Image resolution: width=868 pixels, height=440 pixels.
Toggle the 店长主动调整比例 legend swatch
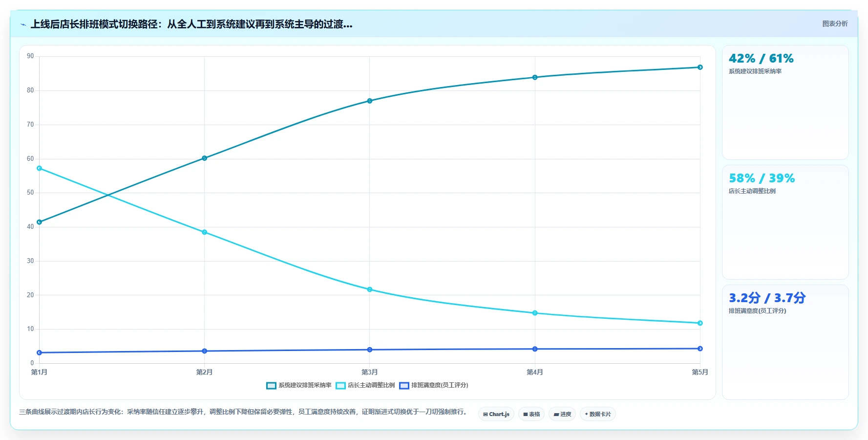pos(340,386)
